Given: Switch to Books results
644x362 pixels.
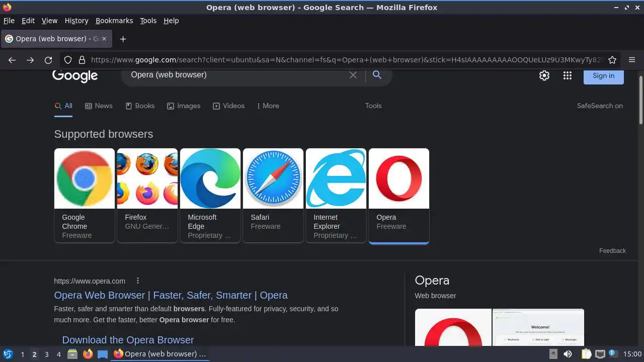Looking at the screenshot, I should 140,106.
